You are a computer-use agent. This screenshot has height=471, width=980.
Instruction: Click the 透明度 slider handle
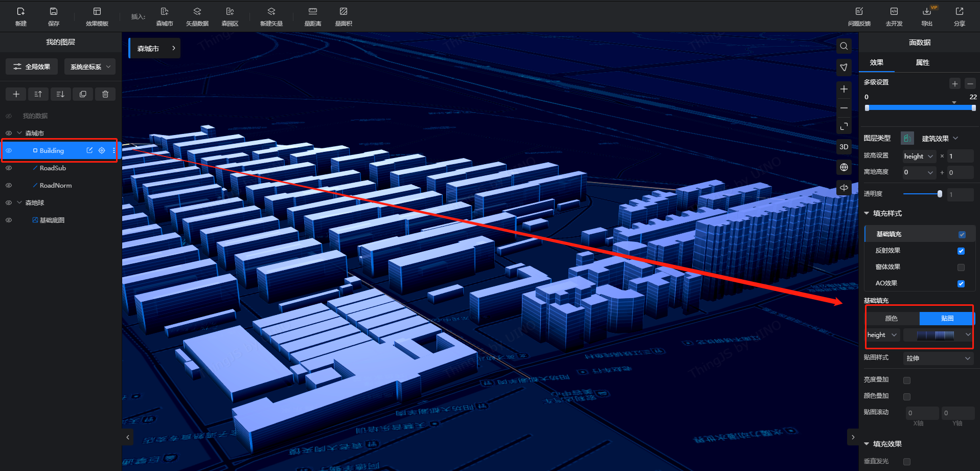[x=940, y=194]
